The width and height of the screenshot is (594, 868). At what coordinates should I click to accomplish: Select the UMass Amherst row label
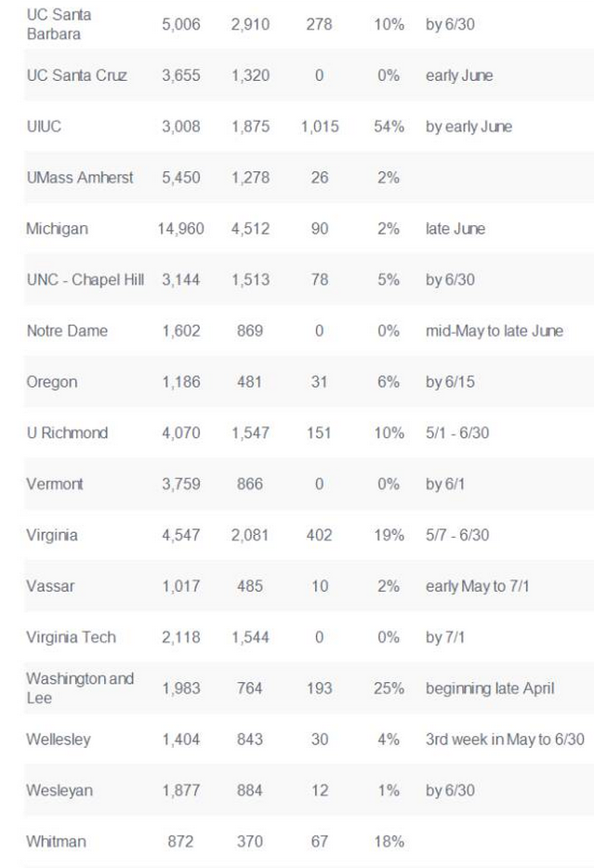tap(80, 178)
